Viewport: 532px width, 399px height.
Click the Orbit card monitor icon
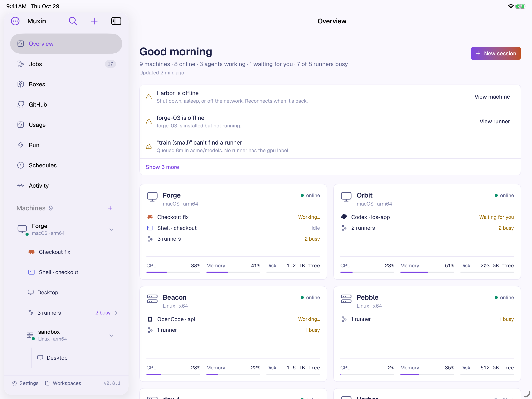coord(346,197)
